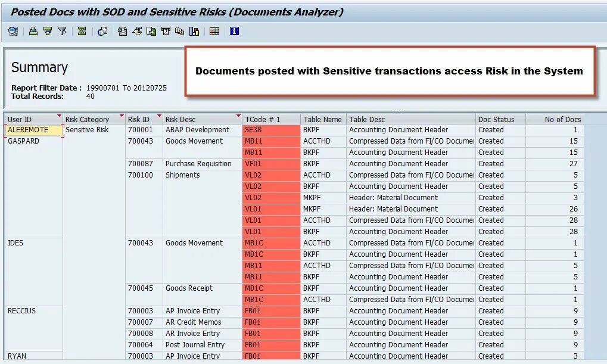Select the No of Docs value 27
Image resolution: width=607 pixels, height=364 pixels.
tap(555, 164)
